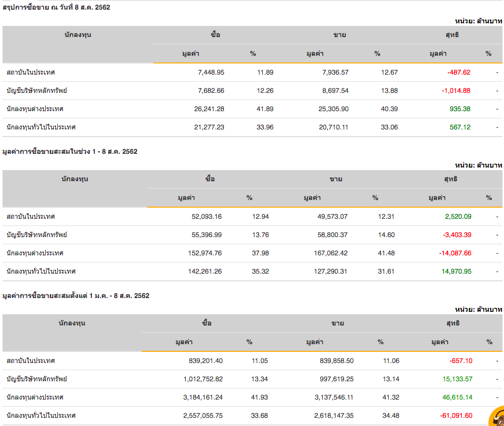This screenshot has width=504, height=426.
Task: Click the 3,184,161.24 buy value cell
Action: (x=203, y=397)
